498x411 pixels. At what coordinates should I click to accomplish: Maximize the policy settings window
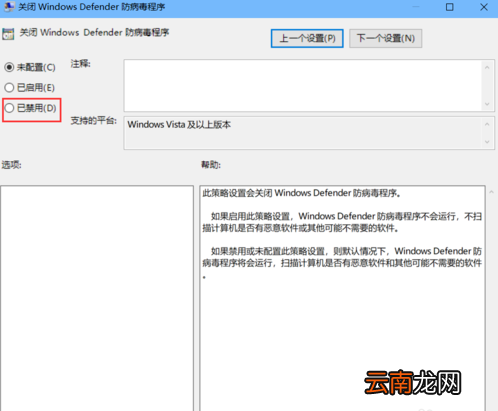450,7
